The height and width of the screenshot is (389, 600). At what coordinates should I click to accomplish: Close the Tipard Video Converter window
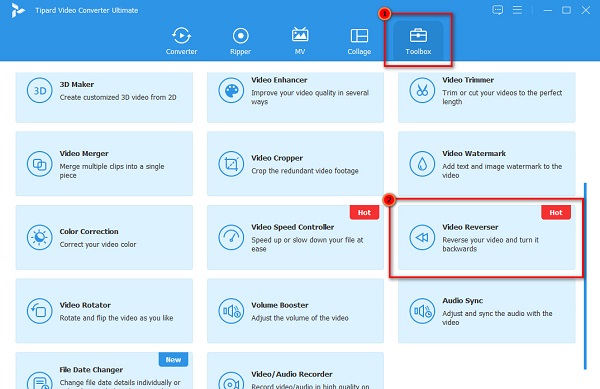point(585,10)
